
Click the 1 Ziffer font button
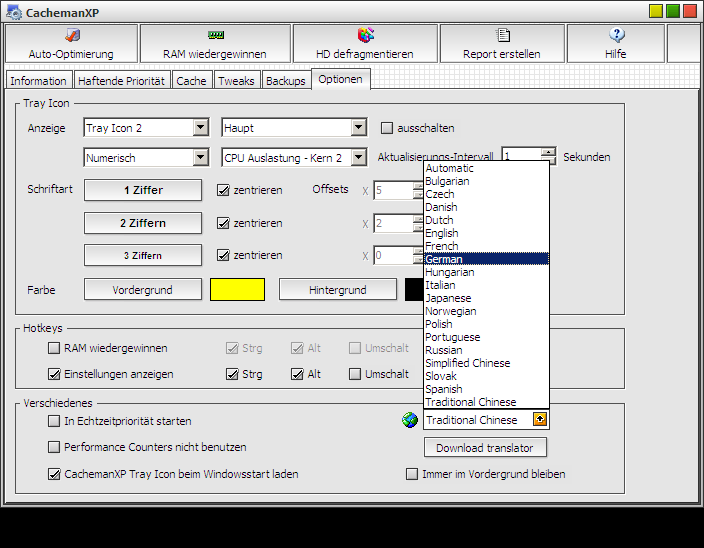[143, 190]
